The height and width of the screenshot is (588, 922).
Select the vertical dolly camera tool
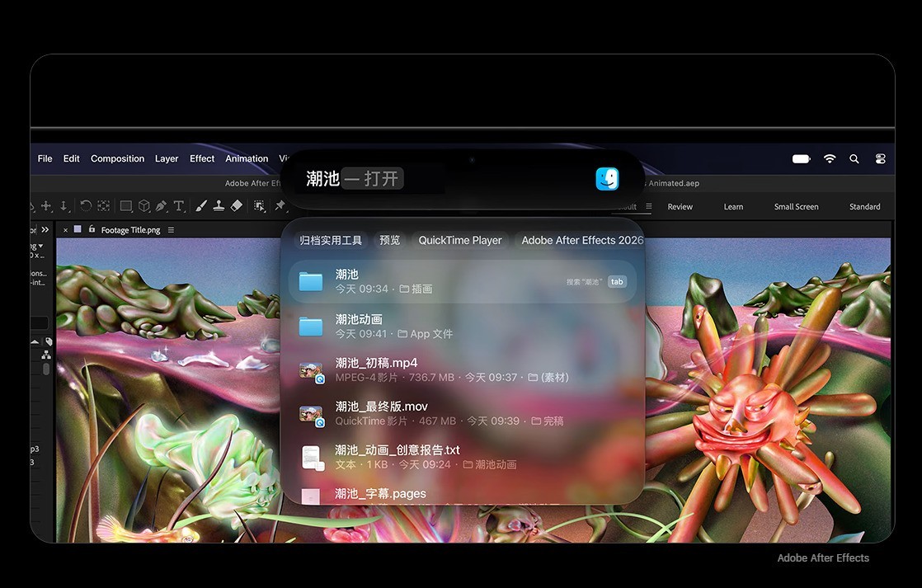(x=64, y=206)
